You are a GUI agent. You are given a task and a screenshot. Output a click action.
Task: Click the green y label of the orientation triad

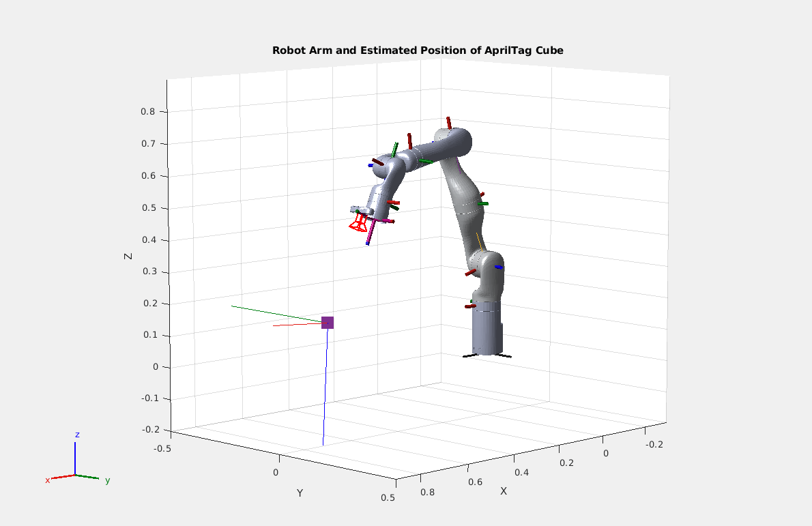pyautogui.click(x=107, y=480)
